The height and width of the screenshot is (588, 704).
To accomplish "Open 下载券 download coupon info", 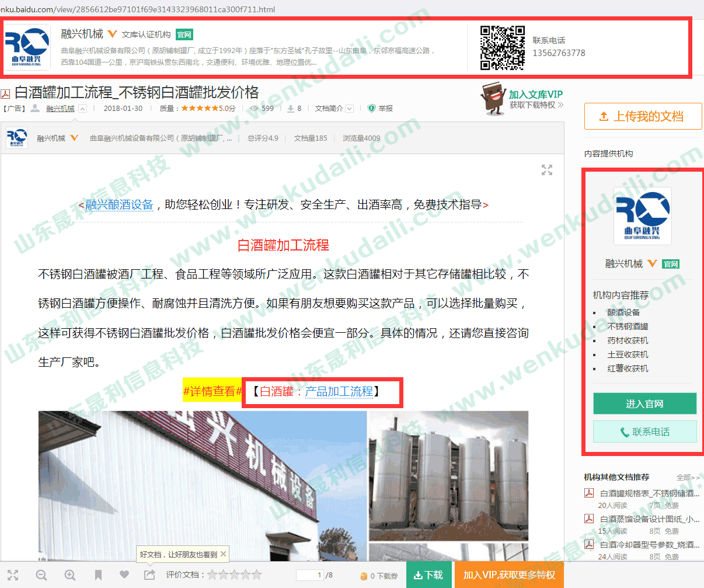I will coord(379,576).
